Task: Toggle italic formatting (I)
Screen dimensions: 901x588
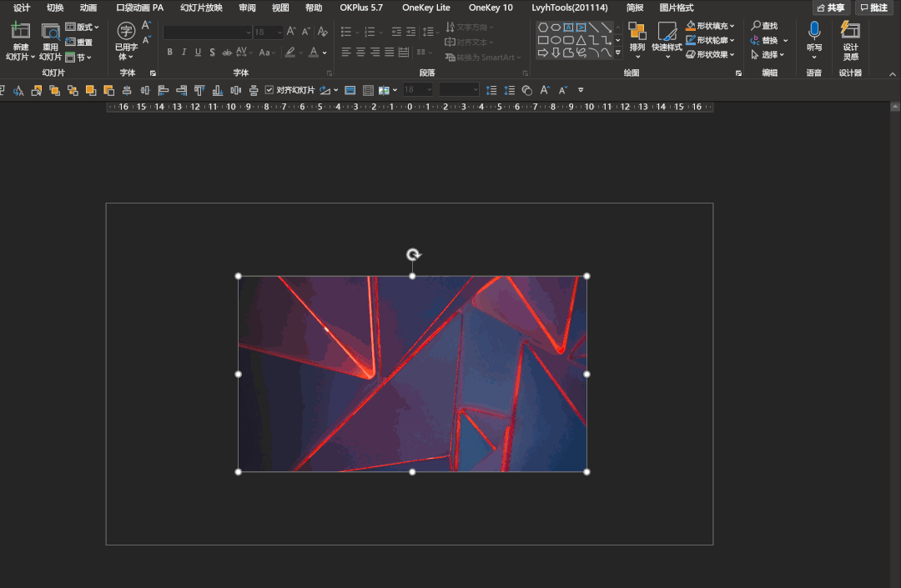Action: click(184, 53)
